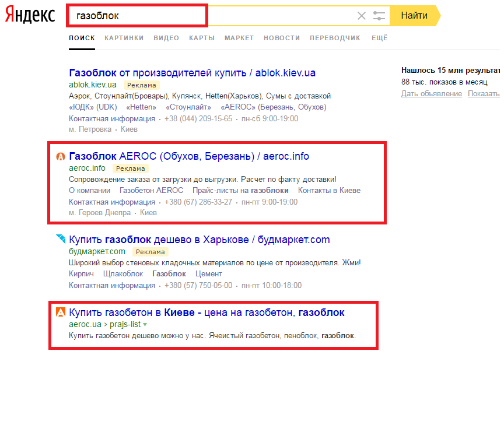Open the Щлакоблок sitelink
This screenshot has width=504, height=432.
(x=123, y=273)
